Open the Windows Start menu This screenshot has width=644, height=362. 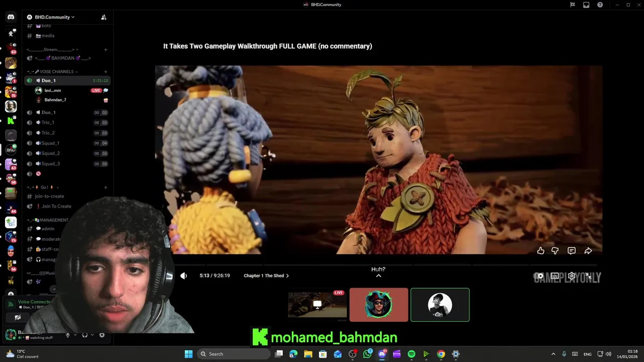point(189,354)
